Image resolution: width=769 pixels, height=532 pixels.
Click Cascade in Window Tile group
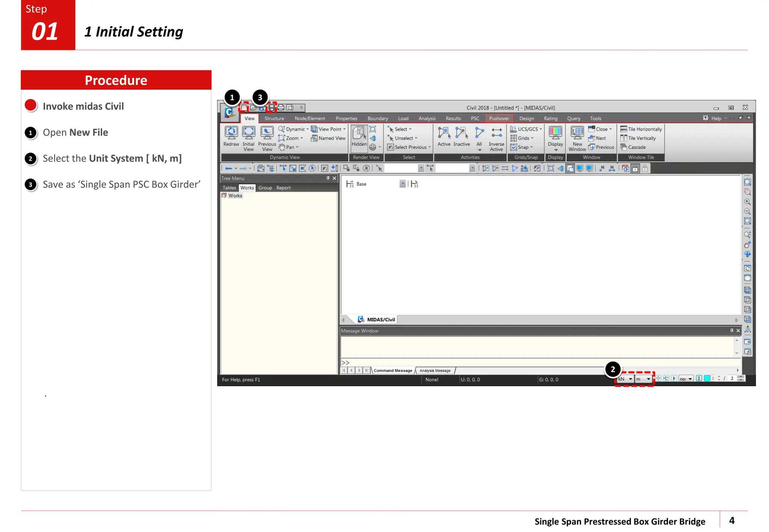pyautogui.click(x=636, y=147)
